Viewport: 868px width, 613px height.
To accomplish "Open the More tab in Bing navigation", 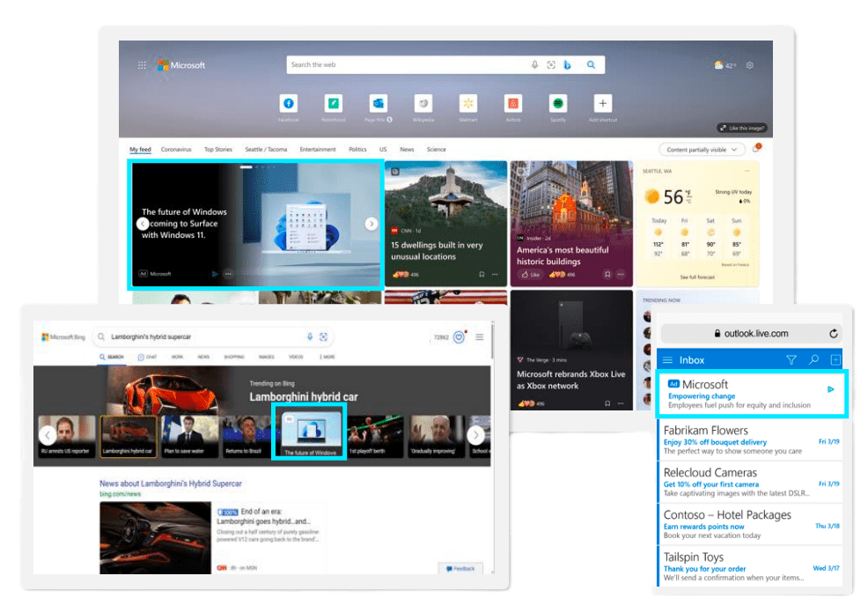I will [x=327, y=358].
